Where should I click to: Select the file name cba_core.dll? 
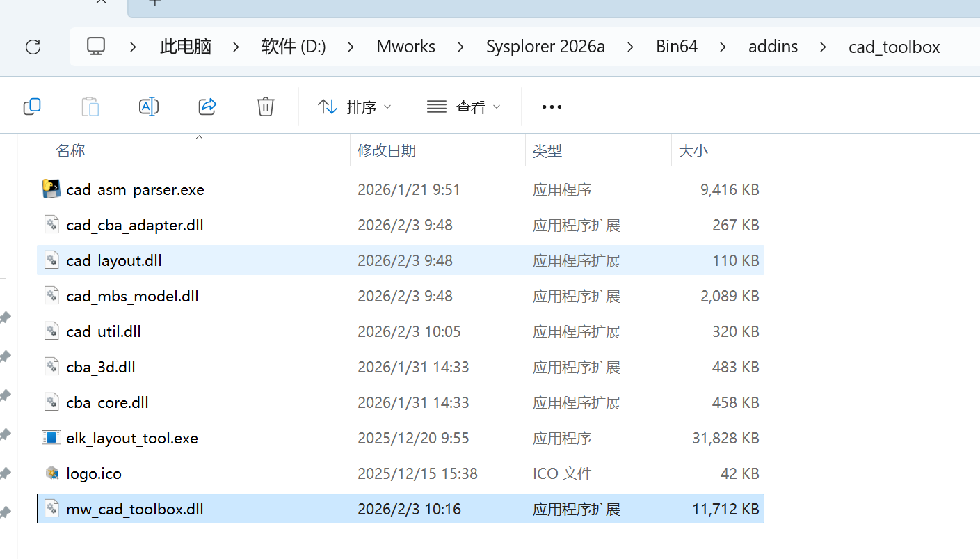(x=108, y=402)
